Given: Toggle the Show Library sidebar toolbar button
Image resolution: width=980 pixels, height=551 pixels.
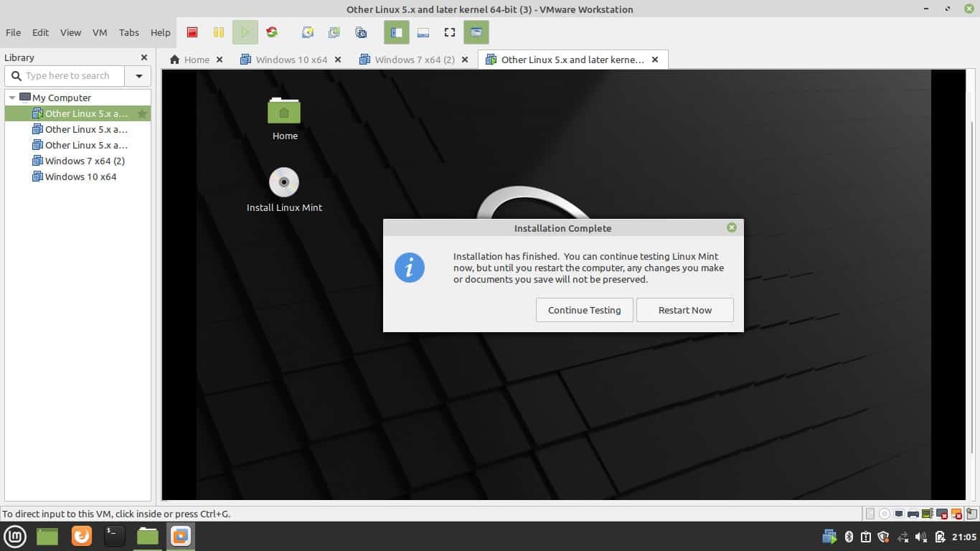Looking at the screenshot, I should click(396, 32).
